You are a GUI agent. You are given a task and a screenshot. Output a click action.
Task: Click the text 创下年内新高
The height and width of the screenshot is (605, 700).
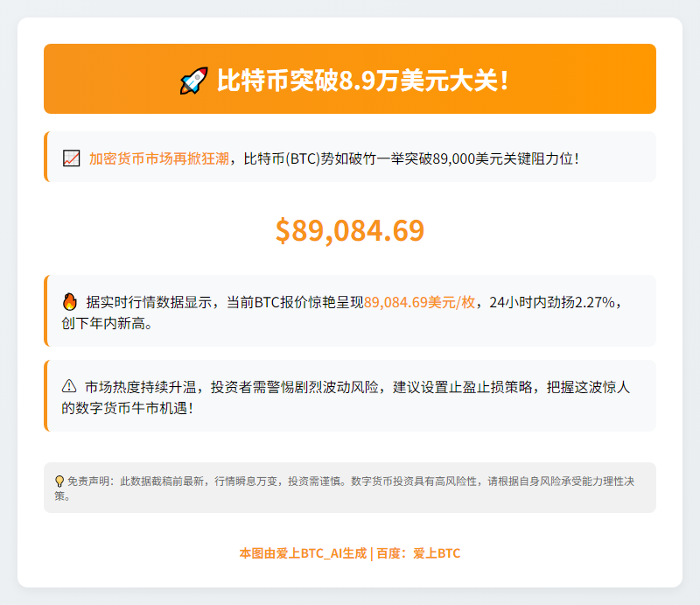(103, 323)
